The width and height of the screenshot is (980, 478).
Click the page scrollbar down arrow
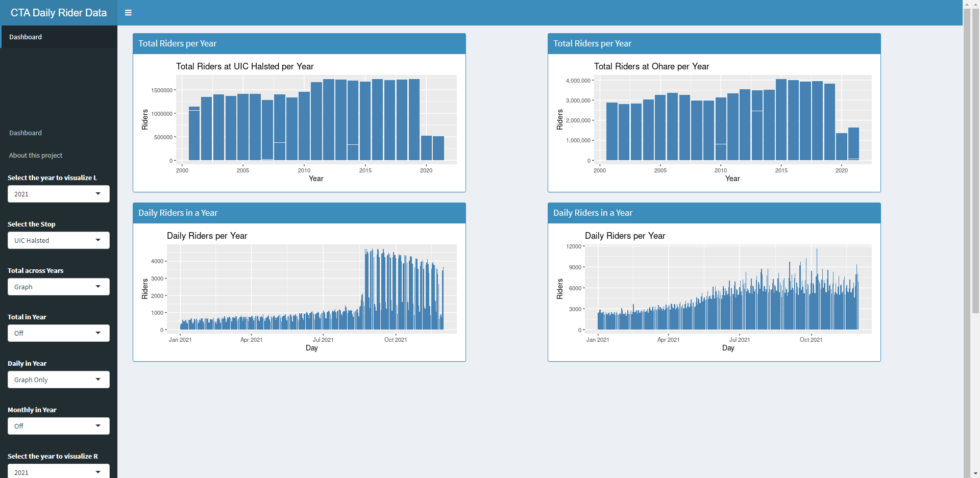pyautogui.click(x=975, y=473)
